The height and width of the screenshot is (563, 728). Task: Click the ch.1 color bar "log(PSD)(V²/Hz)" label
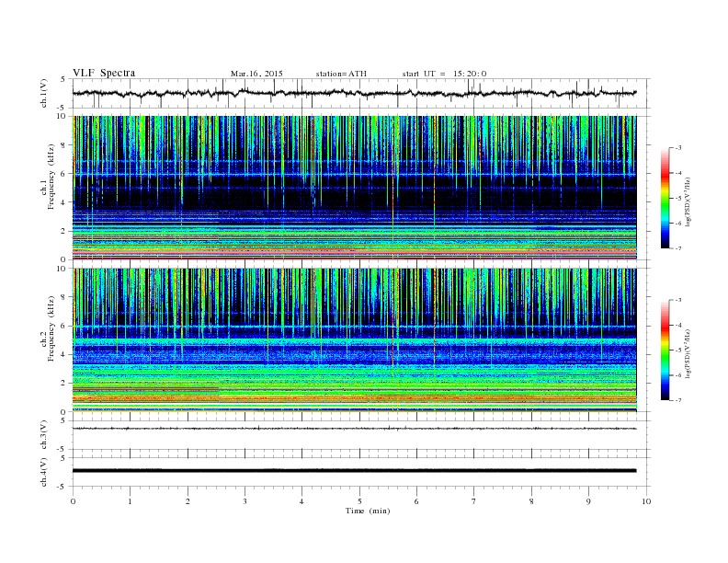pos(688,201)
